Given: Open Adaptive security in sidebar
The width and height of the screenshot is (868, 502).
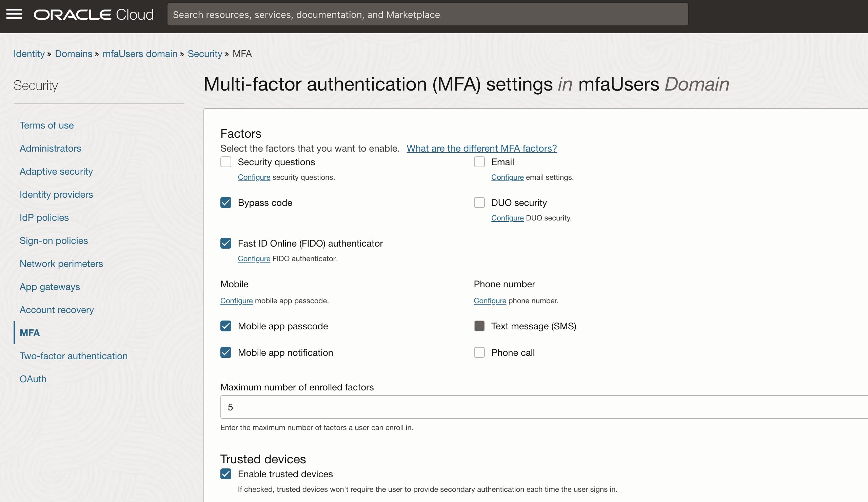Looking at the screenshot, I should tap(56, 171).
